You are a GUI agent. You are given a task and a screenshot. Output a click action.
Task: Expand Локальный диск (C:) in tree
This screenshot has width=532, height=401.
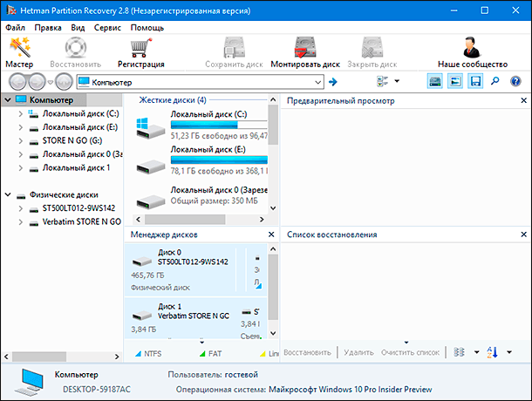click(x=20, y=113)
